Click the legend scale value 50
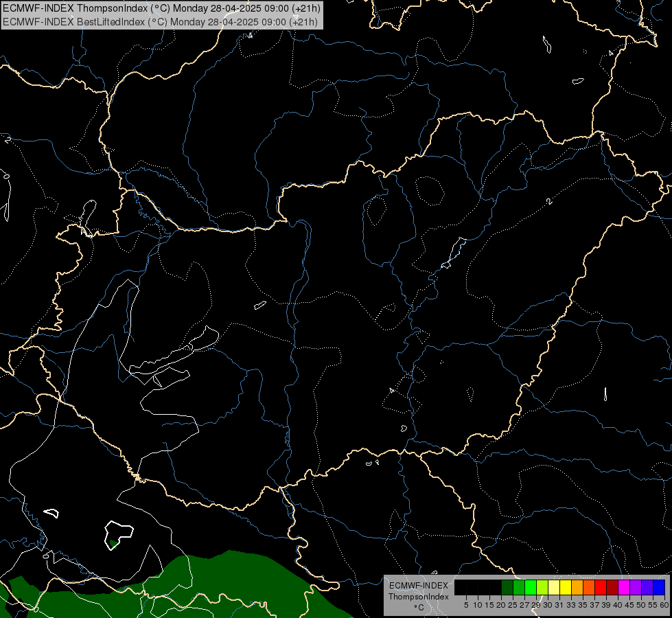This screenshot has height=618, width=672. (642, 605)
